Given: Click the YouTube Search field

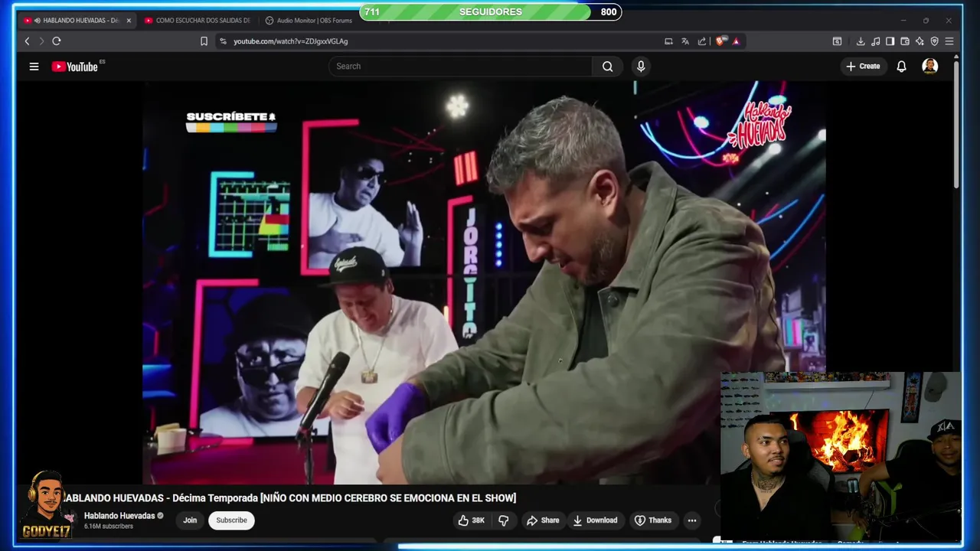Looking at the screenshot, I should [461, 67].
